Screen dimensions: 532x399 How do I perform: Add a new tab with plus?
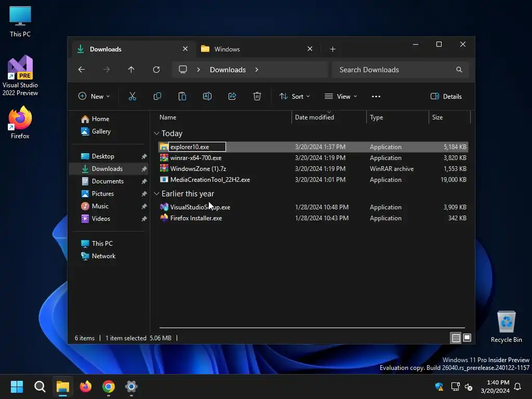[332, 49]
